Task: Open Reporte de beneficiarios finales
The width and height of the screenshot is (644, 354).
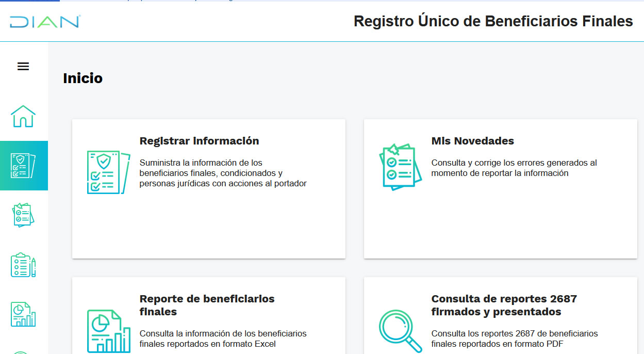Action: [x=208, y=315]
